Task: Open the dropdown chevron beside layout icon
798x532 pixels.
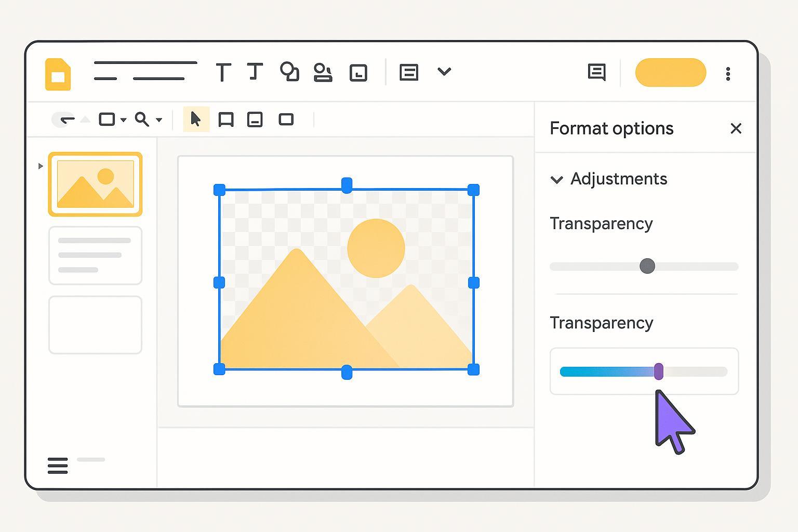Action: click(444, 72)
